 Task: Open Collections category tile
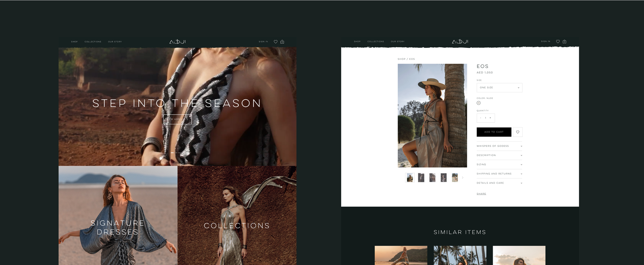click(x=237, y=216)
